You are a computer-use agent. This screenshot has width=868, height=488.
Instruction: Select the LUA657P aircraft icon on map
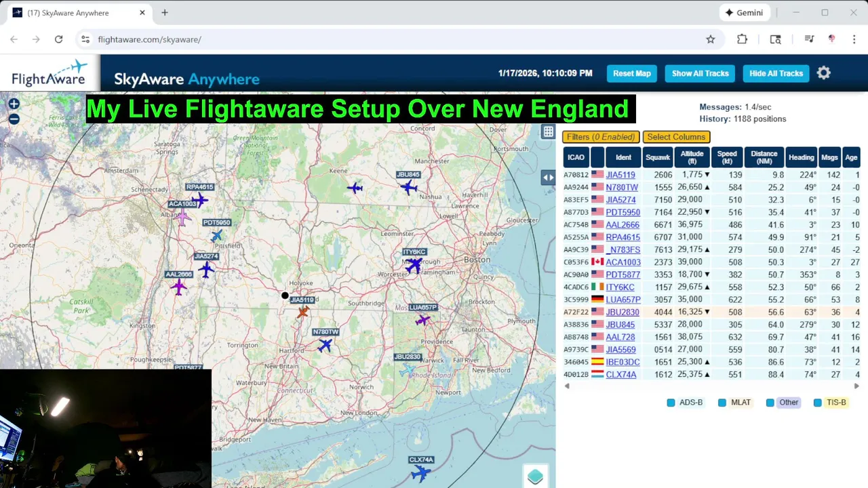point(422,319)
